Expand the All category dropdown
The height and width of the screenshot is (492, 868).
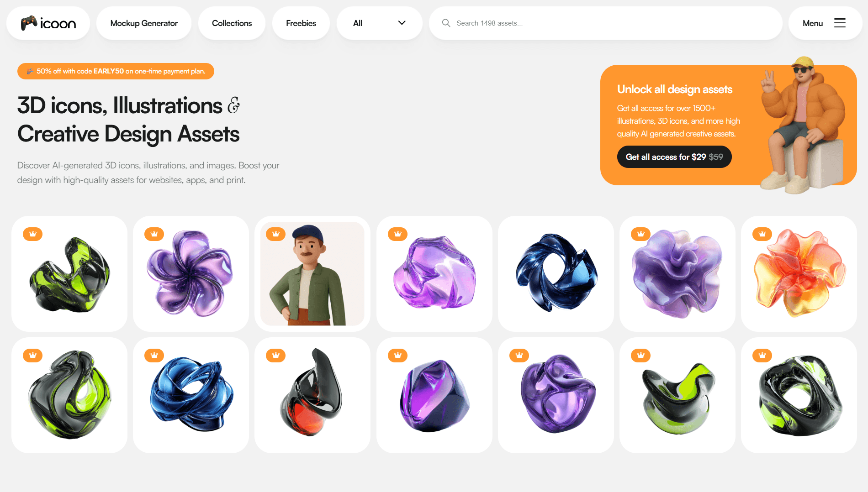[379, 23]
